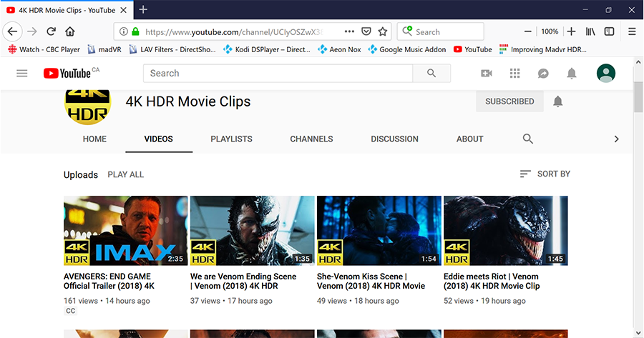The height and width of the screenshot is (338, 644).
Task: Bookmark this page with the star icon
Action: point(383,31)
